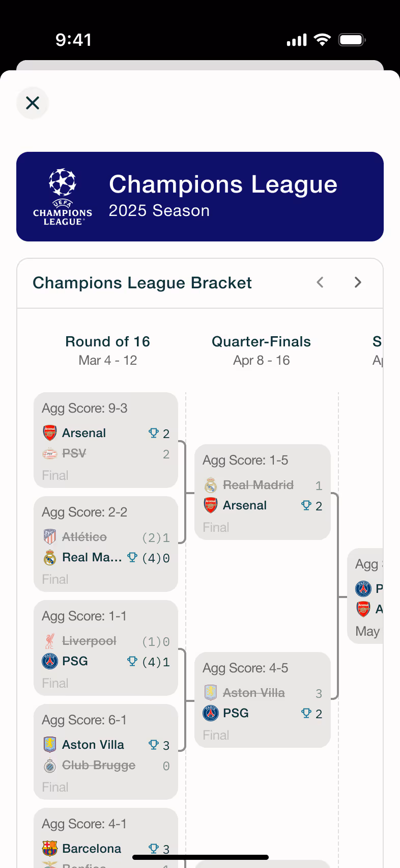
Task: Tap the Champions League Bracket title
Action: (142, 283)
